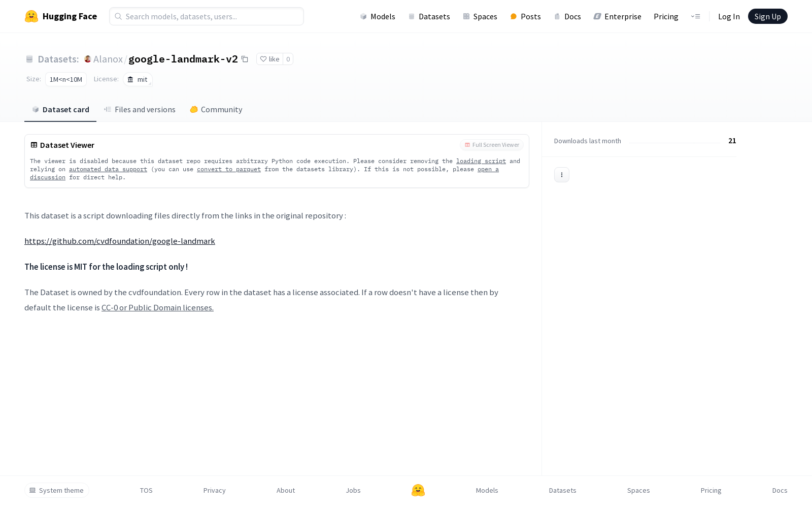Expand the additional navigation menu

click(695, 16)
